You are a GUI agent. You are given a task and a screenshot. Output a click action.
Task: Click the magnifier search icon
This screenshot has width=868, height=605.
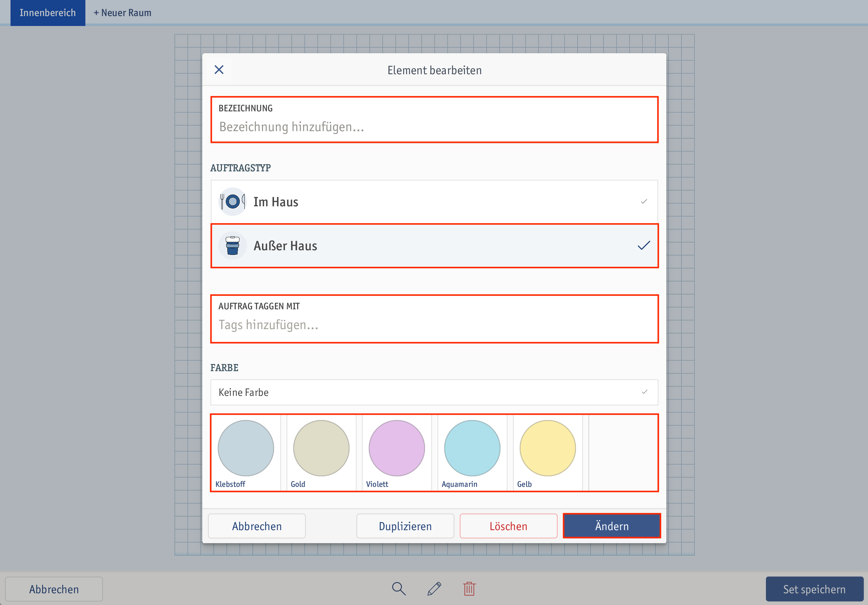point(398,589)
